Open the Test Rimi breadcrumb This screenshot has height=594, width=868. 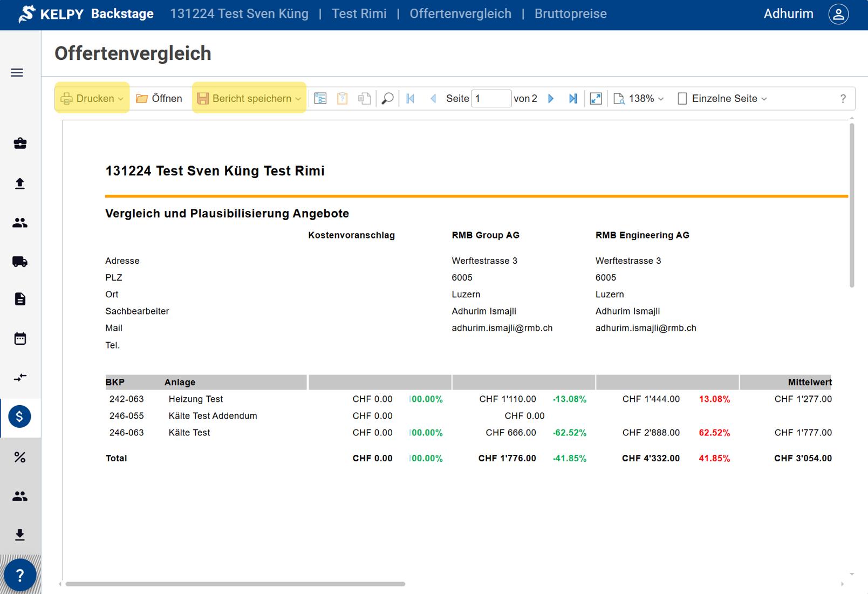coord(359,14)
